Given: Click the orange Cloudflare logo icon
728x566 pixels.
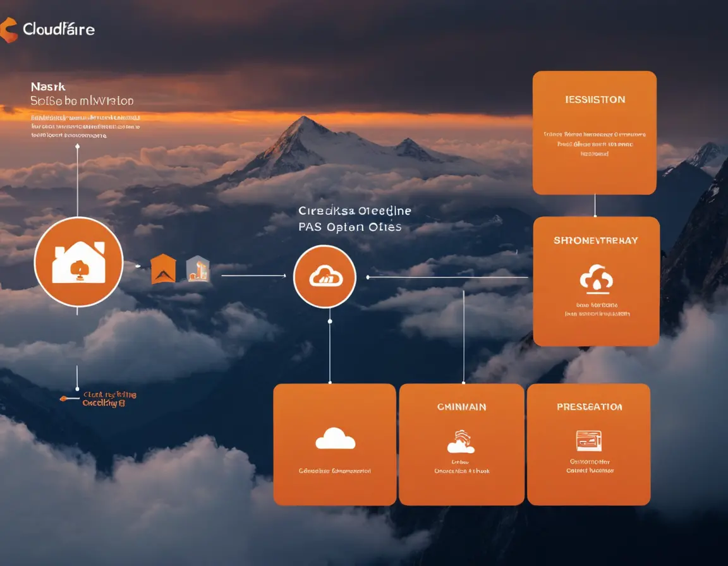Looking at the screenshot, I should 9,30.
